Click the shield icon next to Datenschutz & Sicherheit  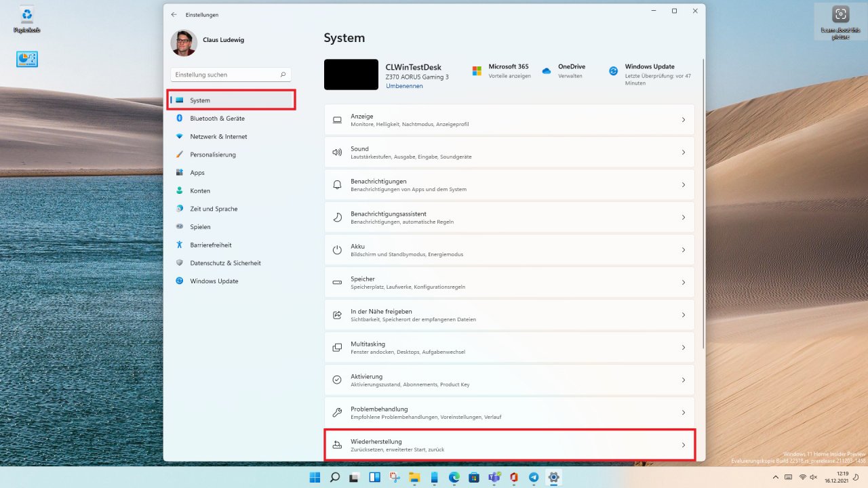(x=180, y=263)
